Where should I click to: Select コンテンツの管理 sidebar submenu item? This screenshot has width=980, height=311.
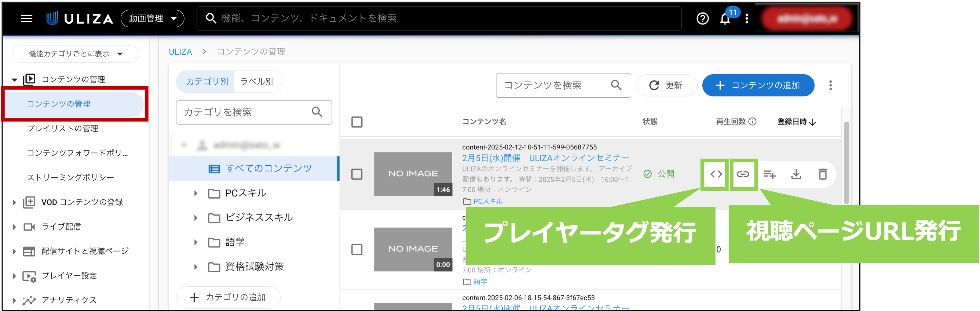click(x=75, y=104)
